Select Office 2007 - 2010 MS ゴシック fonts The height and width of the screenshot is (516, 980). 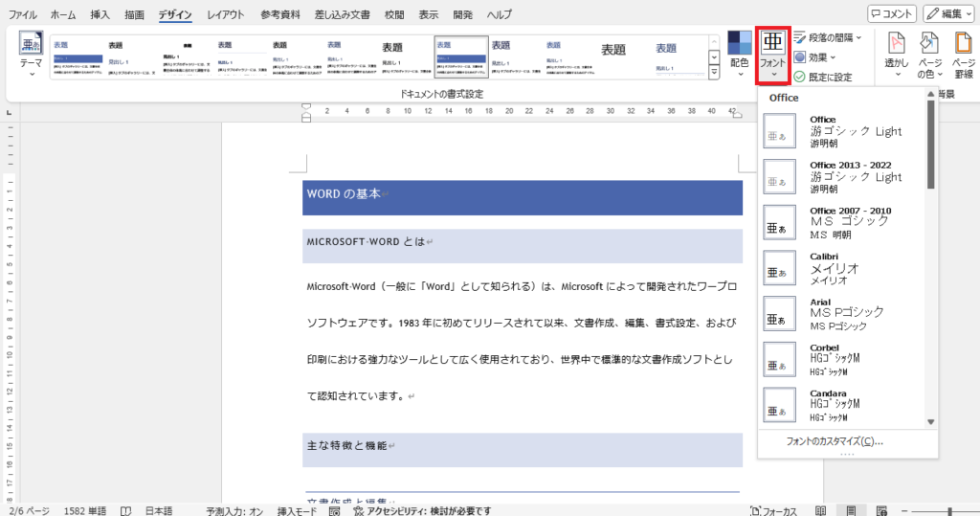(844, 222)
